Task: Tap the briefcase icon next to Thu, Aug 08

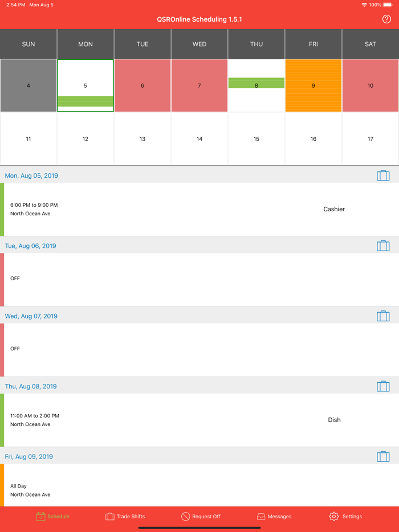Action: [x=383, y=386]
